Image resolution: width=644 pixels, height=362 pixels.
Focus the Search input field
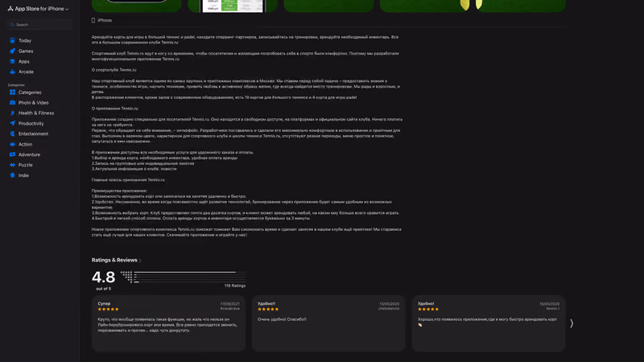pyautogui.click(x=39, y=25)
